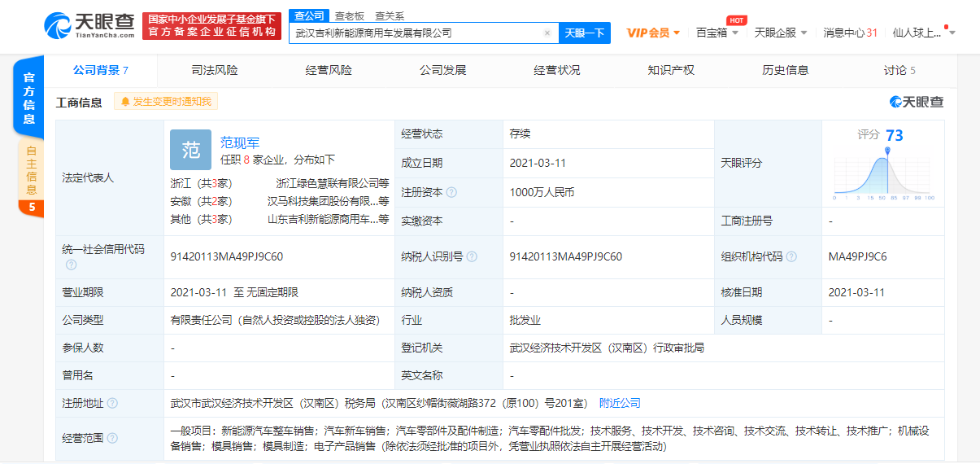Switch to the 讨论 tab
Image resolution: width=980 pixels, height=464 pixels.
899,70
